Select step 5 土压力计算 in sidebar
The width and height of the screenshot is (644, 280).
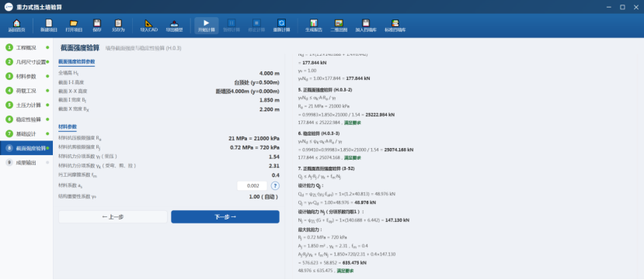click(x=26, y=105)
